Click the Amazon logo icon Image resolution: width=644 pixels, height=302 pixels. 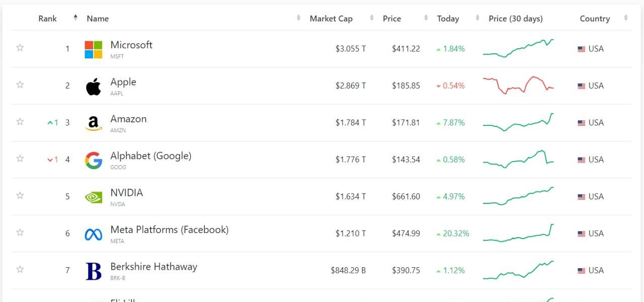(x=94, y=123)
